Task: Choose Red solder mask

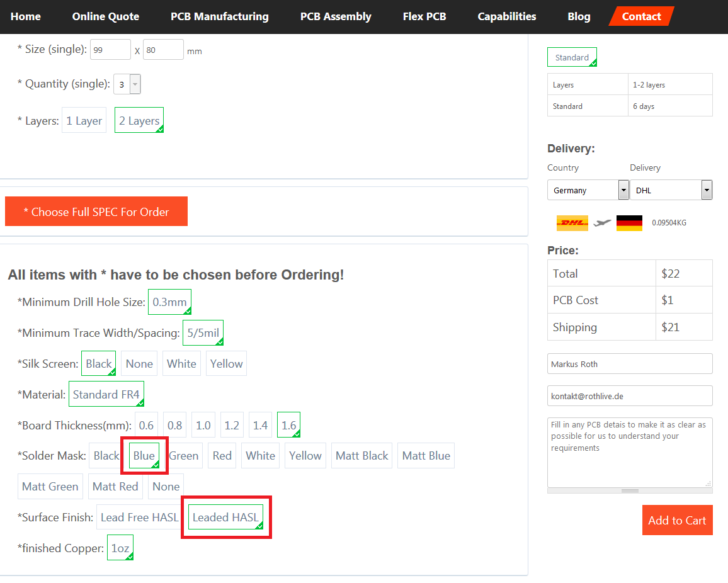Action: click(222, 455)
